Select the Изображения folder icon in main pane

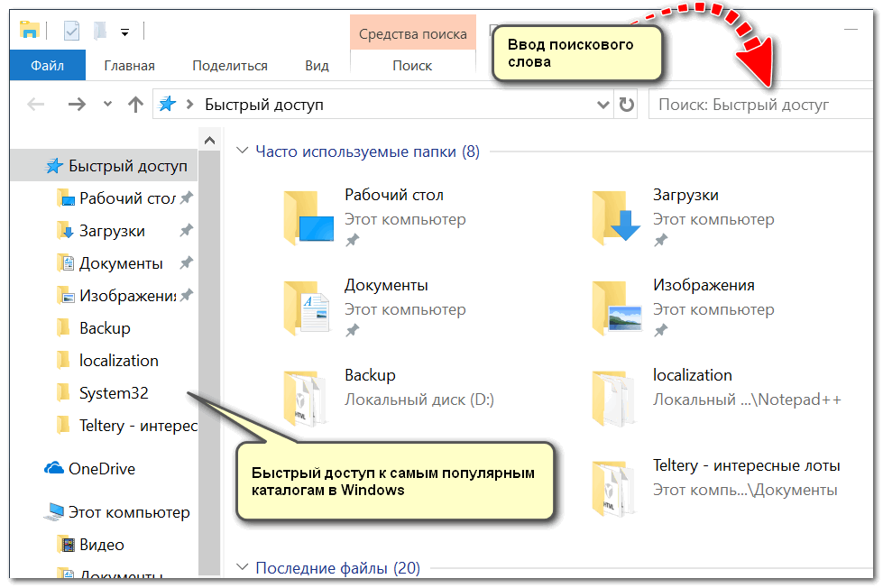click(x=617, y=308)
